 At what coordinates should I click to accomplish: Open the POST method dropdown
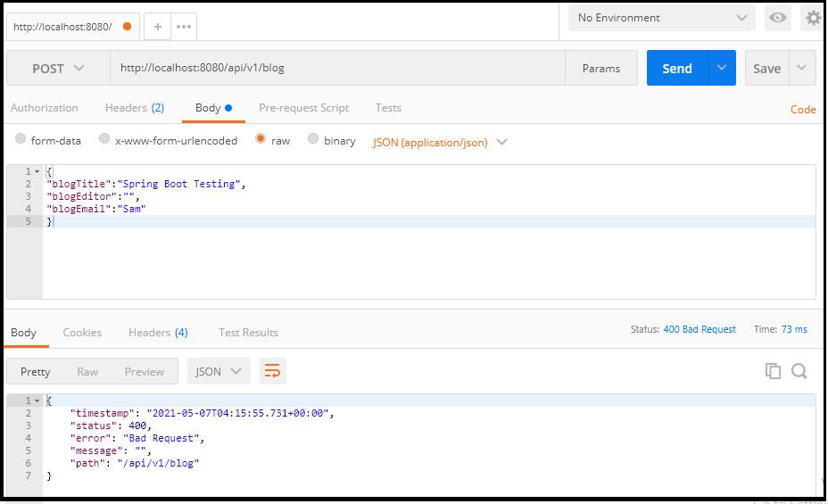tap(58, 69)
